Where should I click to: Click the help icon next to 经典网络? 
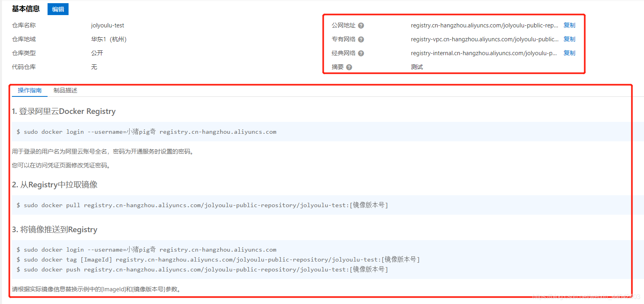tap(361, 53)
